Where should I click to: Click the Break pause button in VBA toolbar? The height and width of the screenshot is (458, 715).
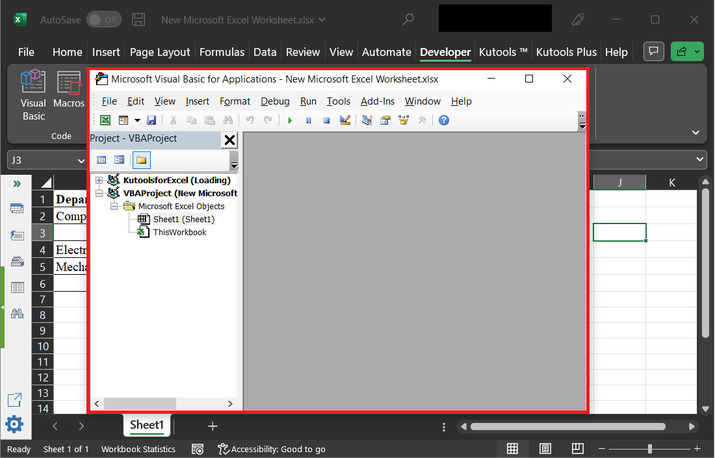(x=308, y=120)
